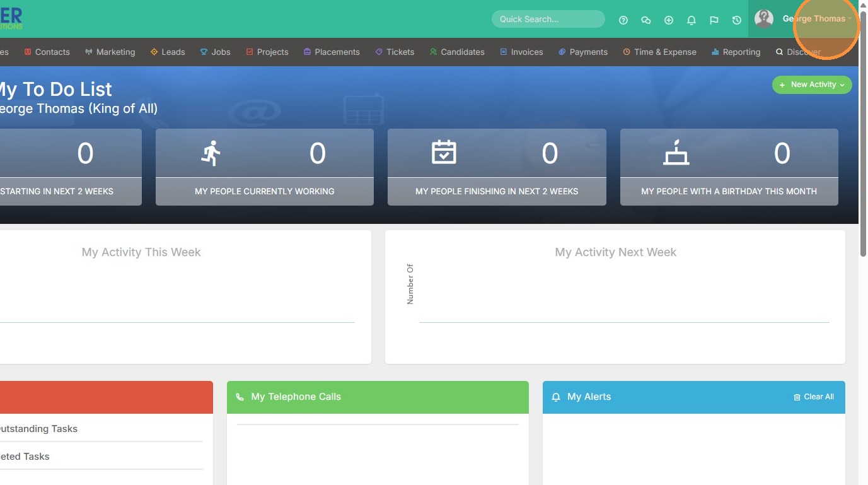Click the flag icon in the top bar
868x485 pixels.
pyautogui.click(x=714, y=20)
